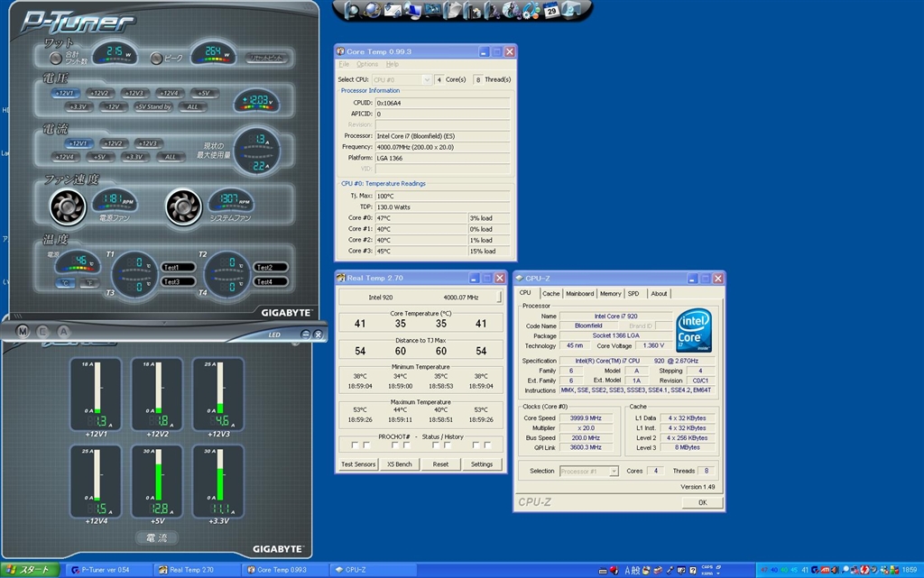Screen dimensions: 924x578
Task: Click the system fan icon in P-Tuner
Action: (x=183, y=206)
